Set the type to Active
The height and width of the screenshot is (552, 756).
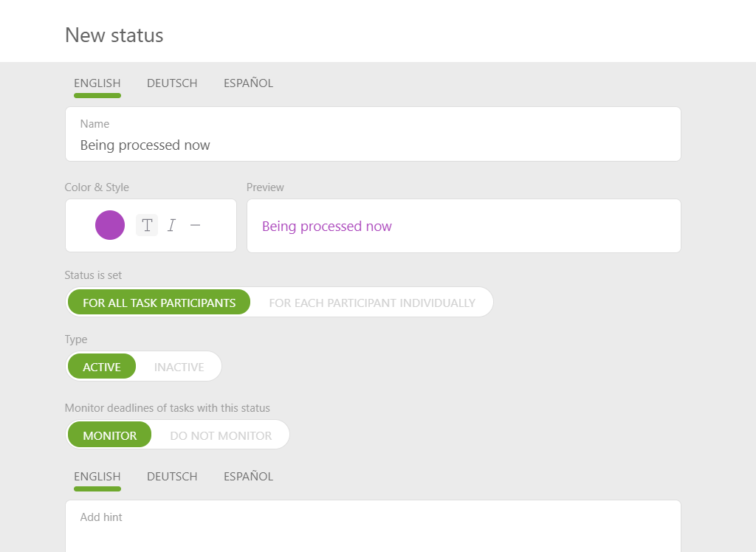(x=102, y=366)
